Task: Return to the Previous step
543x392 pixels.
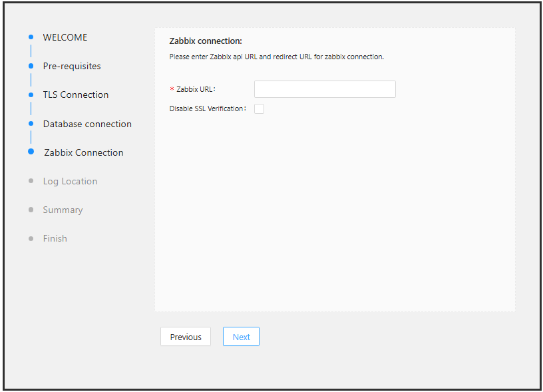Action: pyautogui.click(x=186, y=337)
